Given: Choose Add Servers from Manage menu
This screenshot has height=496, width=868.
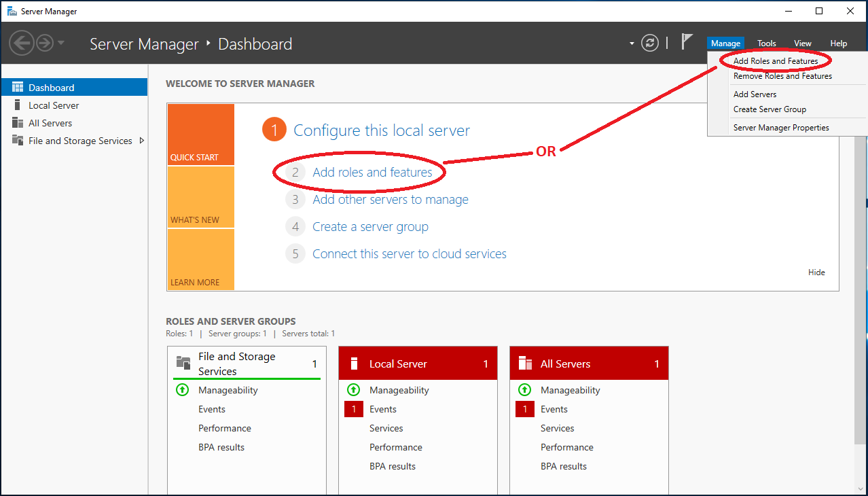Looking at the screenshot, I should point(755,94).
